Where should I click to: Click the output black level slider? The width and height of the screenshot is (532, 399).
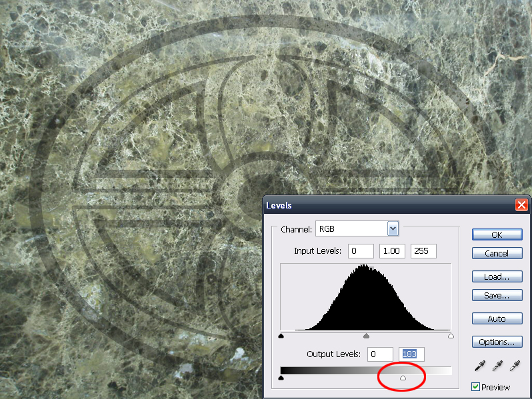281,378
